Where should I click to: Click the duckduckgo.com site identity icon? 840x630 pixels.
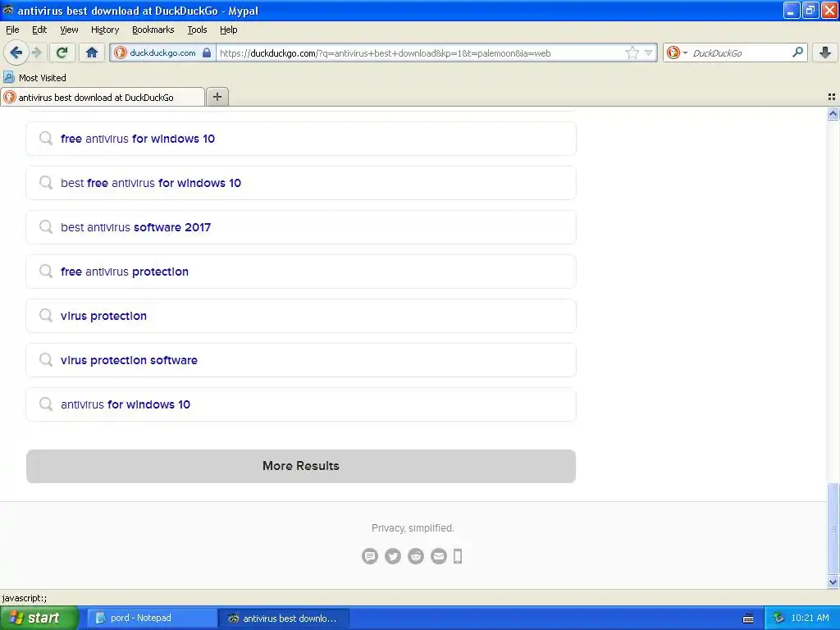click(121, 52)
